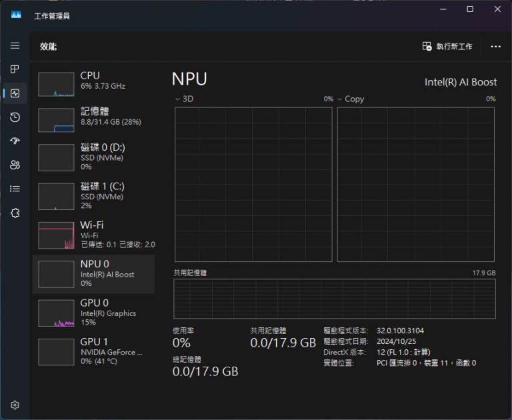Click the CPU mini graph thumbnail
This screenshot has width=512, height=420.
[56, 84]
